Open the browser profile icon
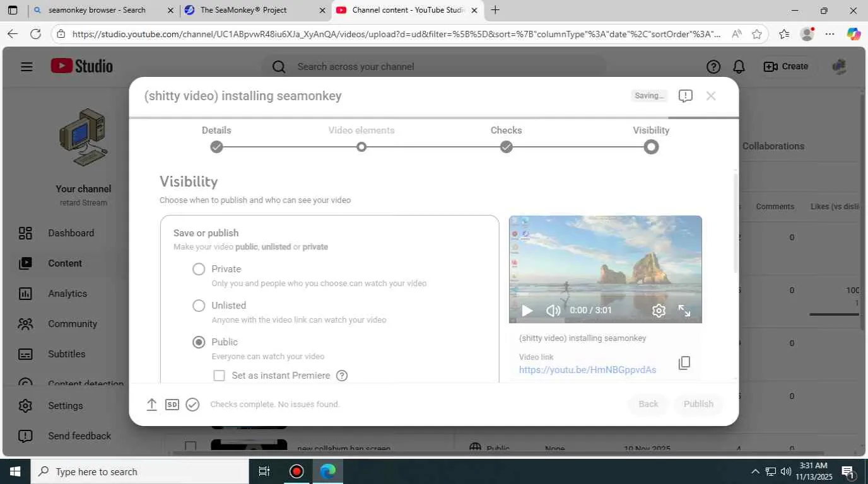Image resolution: width=868 pixels, height=484 pixels. tap(807, 34)
